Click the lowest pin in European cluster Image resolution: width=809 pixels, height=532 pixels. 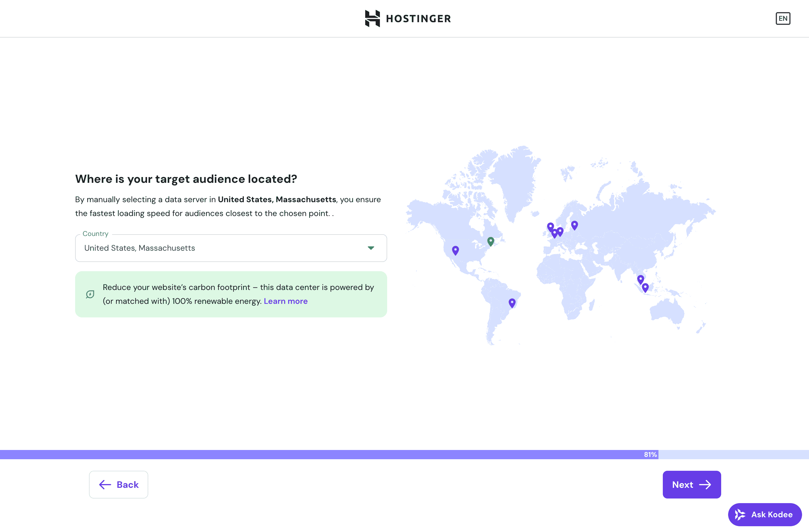coord(555,233)
